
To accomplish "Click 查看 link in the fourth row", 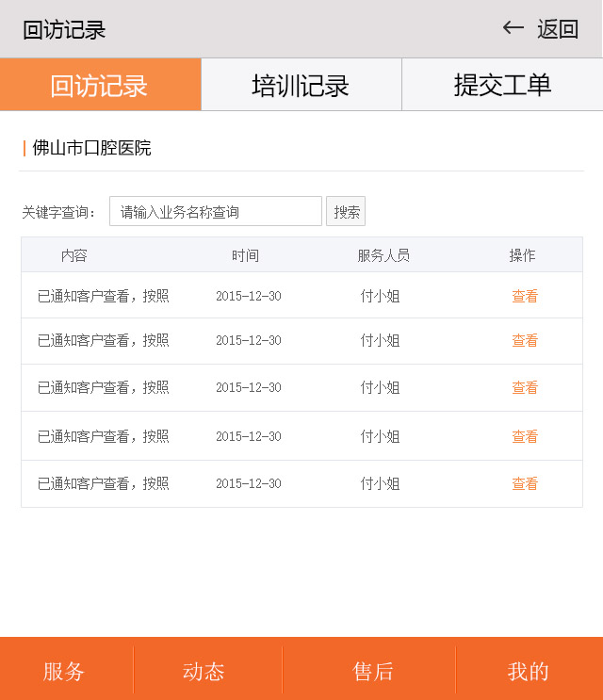I will [x=525, y=436].
